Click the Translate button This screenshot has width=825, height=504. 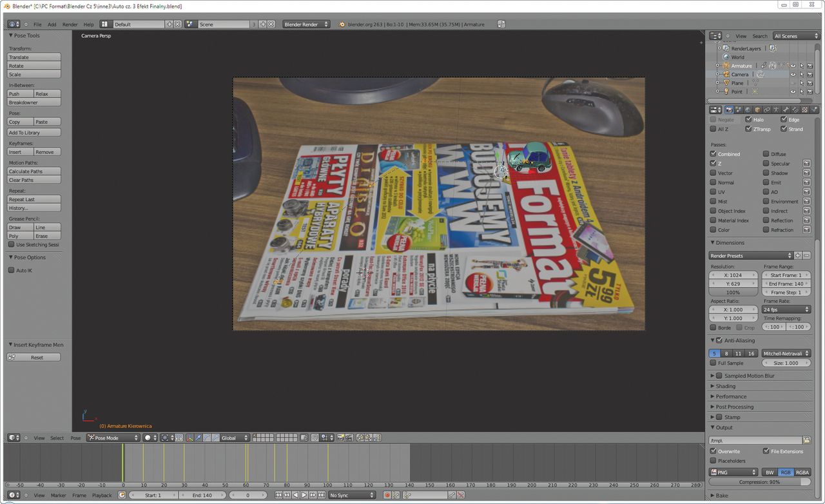(x=34, y=57)
